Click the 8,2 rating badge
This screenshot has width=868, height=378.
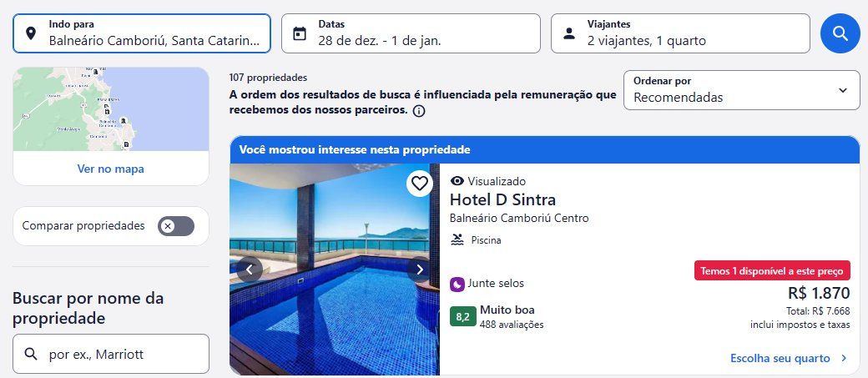coord(462,316)
